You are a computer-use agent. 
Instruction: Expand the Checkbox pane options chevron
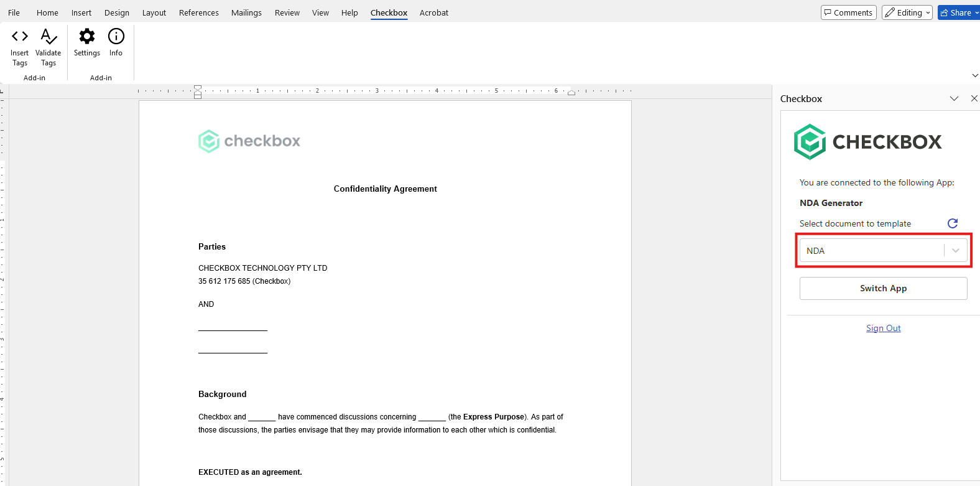(954, 99)
